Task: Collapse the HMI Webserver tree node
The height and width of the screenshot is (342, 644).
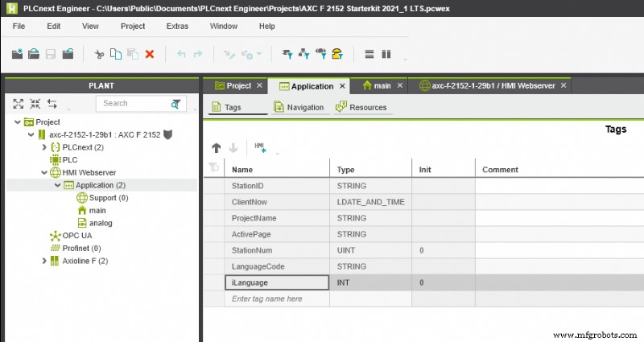Action: point(44,173)
